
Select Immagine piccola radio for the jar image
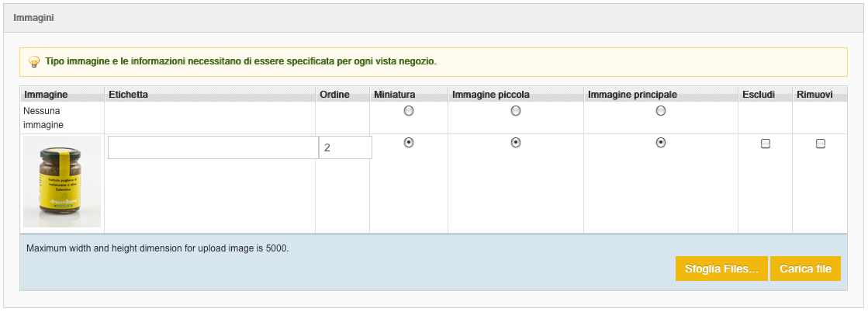[516, 143]
